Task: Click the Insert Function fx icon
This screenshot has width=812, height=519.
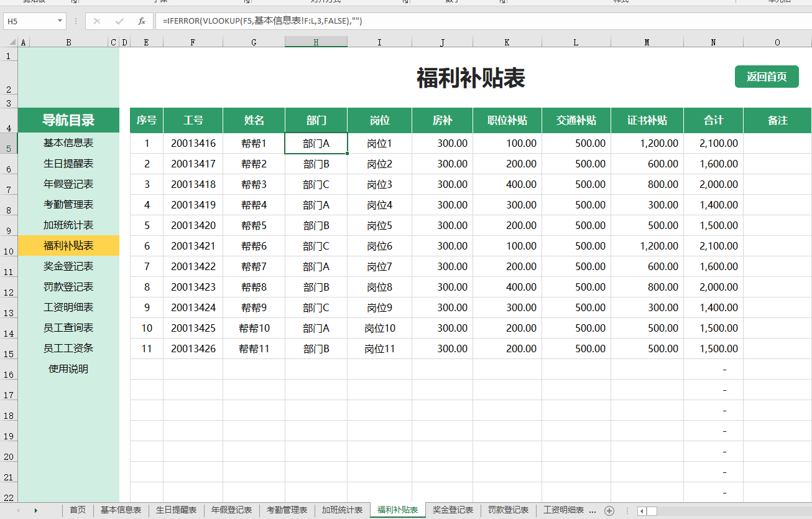Action: (142, 21)
